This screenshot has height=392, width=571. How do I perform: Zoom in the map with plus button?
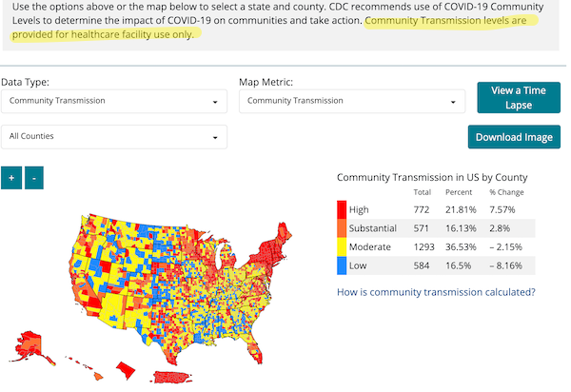11,178
